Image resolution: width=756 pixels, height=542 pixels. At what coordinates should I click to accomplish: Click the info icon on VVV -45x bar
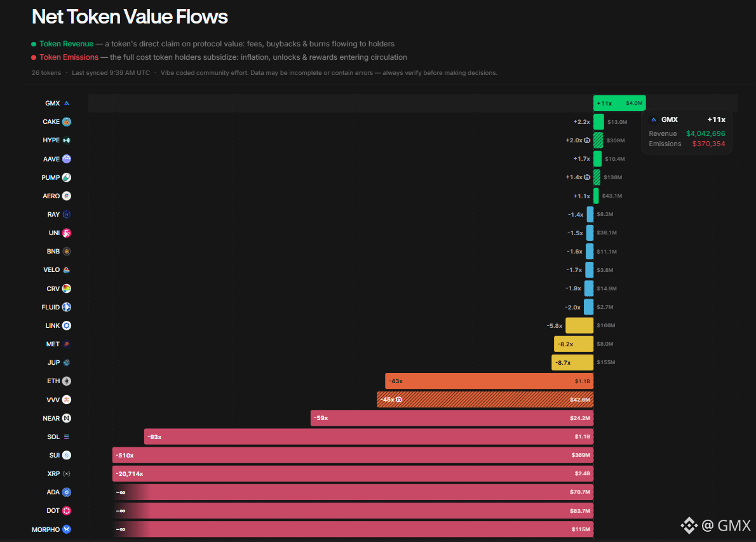click(399, 399)
